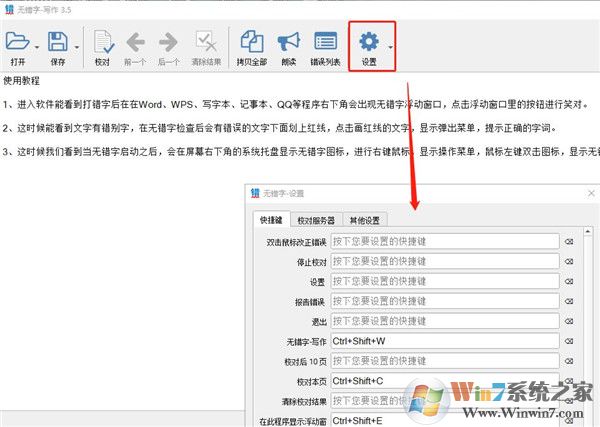Click the paragraph starting with 1、进入软件
This screenshot has height=427, width=600.
point(295,104)
